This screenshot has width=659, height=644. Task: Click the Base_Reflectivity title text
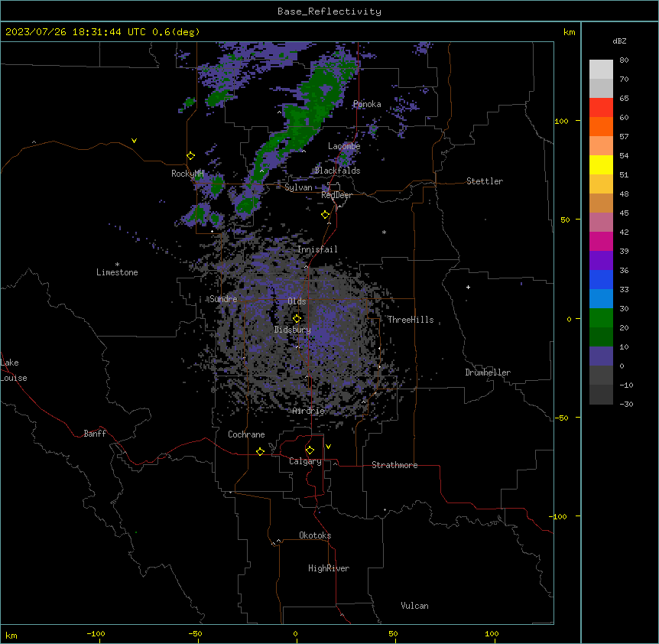coord(329,11)
